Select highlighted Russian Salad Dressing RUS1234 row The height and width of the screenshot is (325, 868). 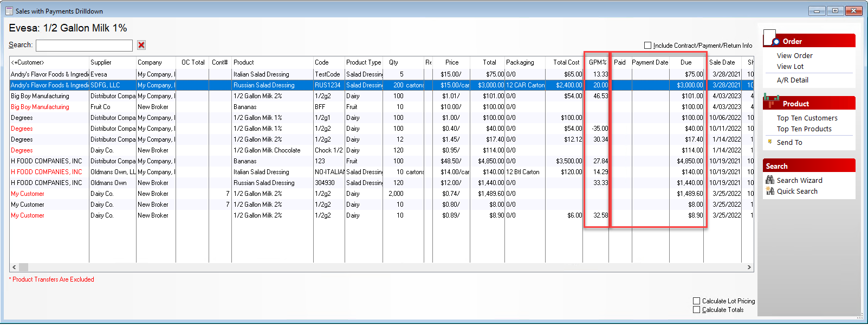click(x=381, y=85)
